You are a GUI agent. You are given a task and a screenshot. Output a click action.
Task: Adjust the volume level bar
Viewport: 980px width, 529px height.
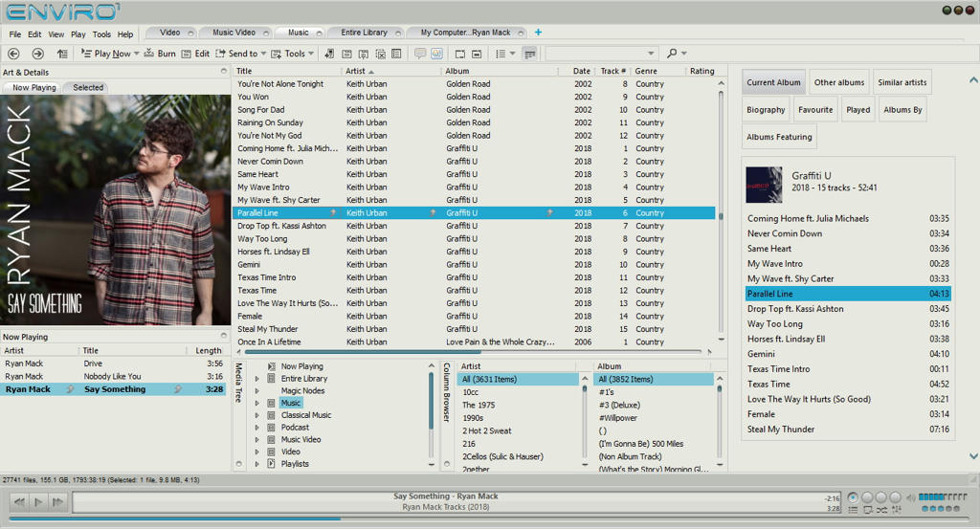pyautogui.click(x=943, y=497)
